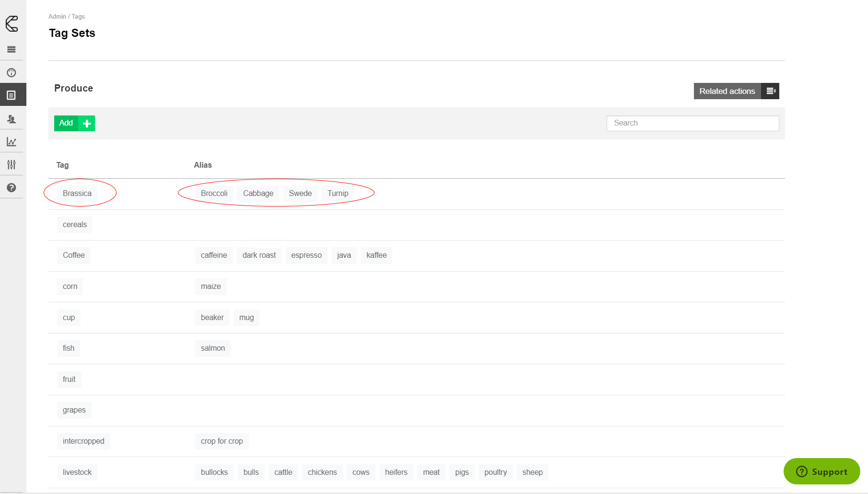
Task: Select the document list sidebar icon
Action: pyautogui.click(x=12, y=95)
